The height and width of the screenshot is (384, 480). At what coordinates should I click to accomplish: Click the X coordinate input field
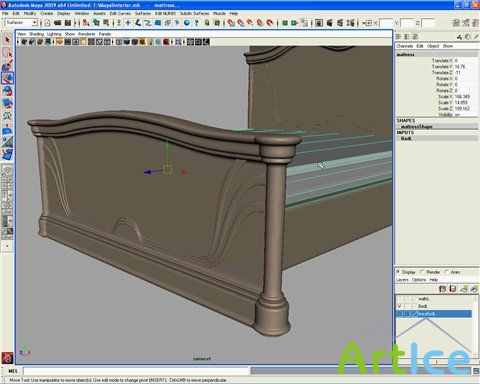point(386,23)
